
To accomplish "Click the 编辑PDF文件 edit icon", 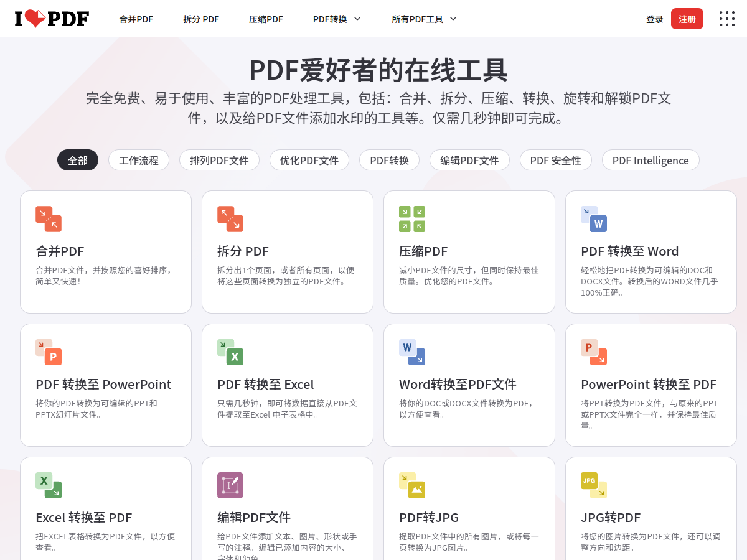I will (230, 485).
